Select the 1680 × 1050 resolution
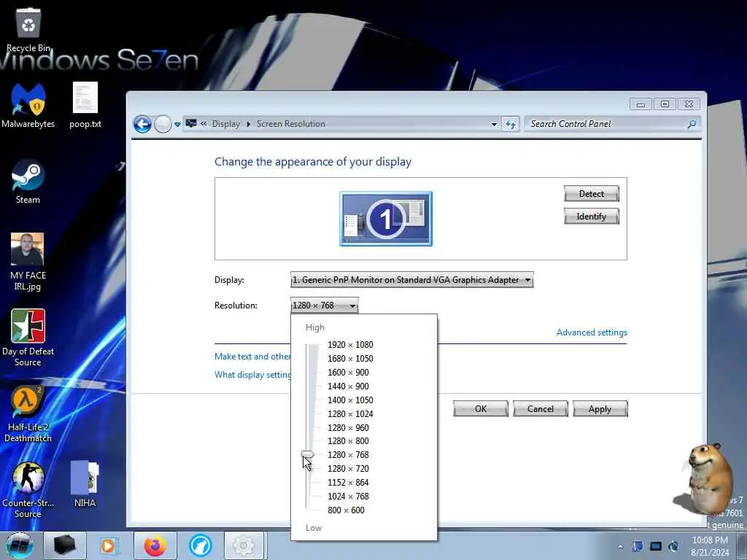 (x=350, y=358)
